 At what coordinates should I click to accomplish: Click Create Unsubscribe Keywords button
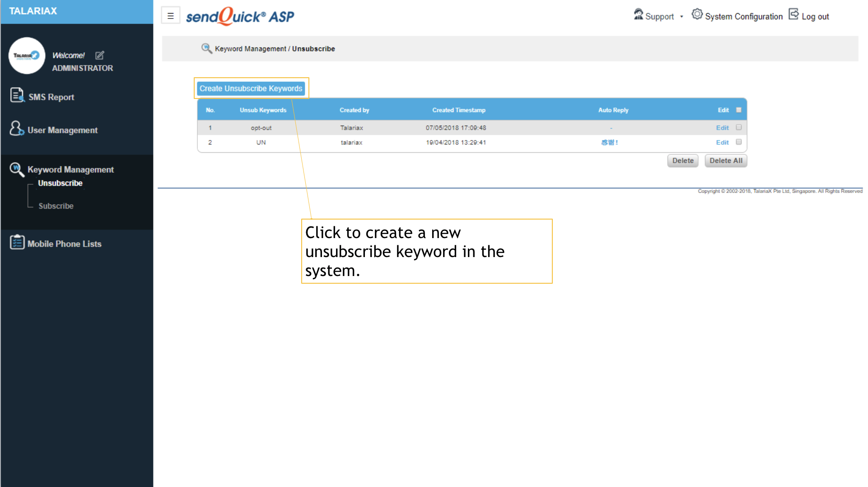251,89
